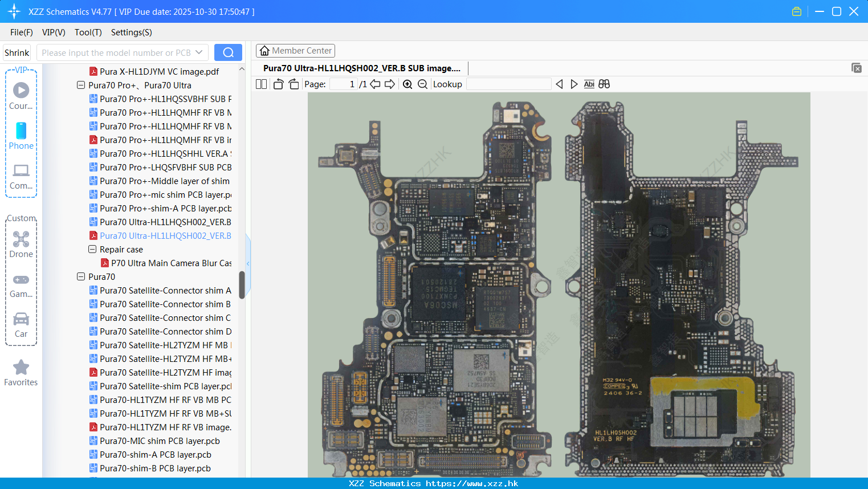Screen dimensions: 868x489
Task: Select the Pura70 Ultra SUB image tab
Action: click(362, 68)
